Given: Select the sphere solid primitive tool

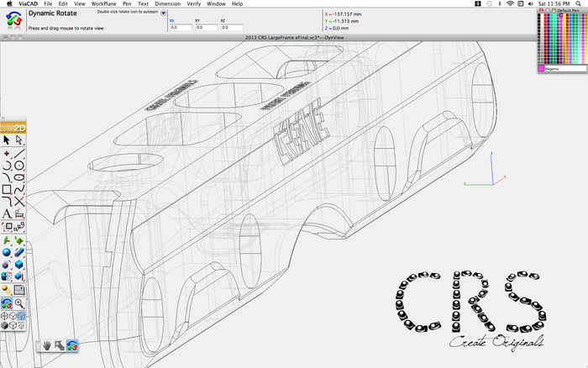Looking at the screenshot, I should (x=7, y=251).
